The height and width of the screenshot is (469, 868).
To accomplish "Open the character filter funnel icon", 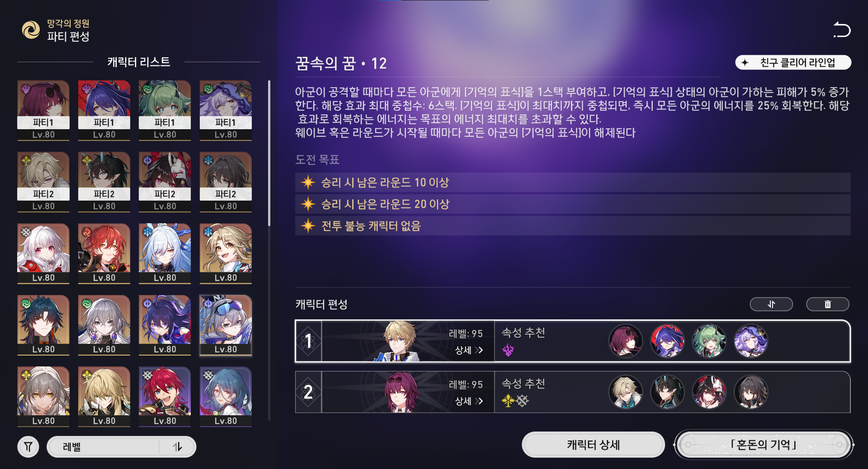I will pos(28,447).
